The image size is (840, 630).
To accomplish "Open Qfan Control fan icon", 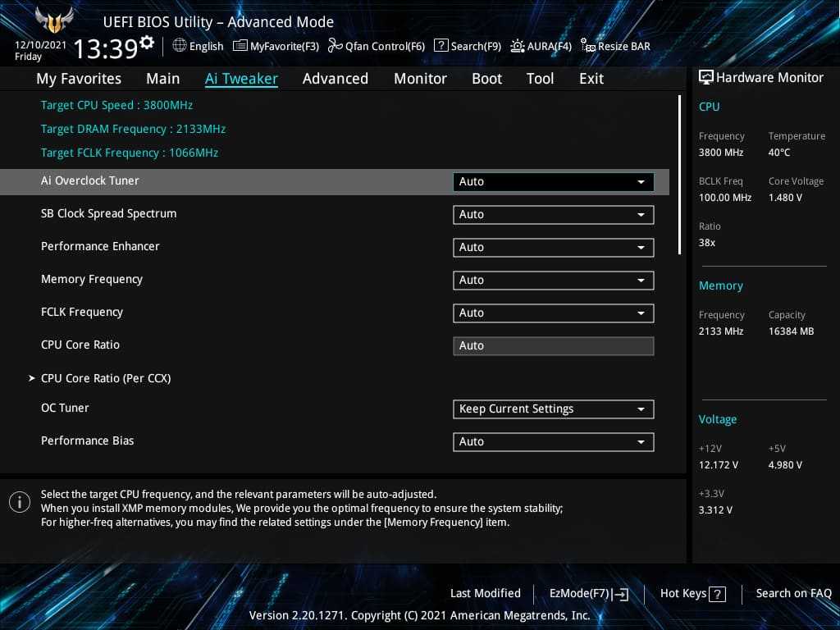I will tap(335, 46).
